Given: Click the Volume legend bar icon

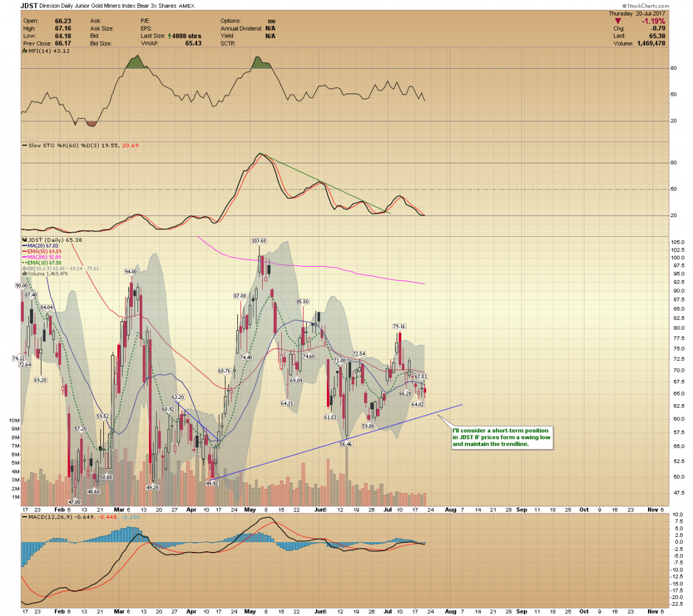Looking at the screenshot, I should click(24, 274).
